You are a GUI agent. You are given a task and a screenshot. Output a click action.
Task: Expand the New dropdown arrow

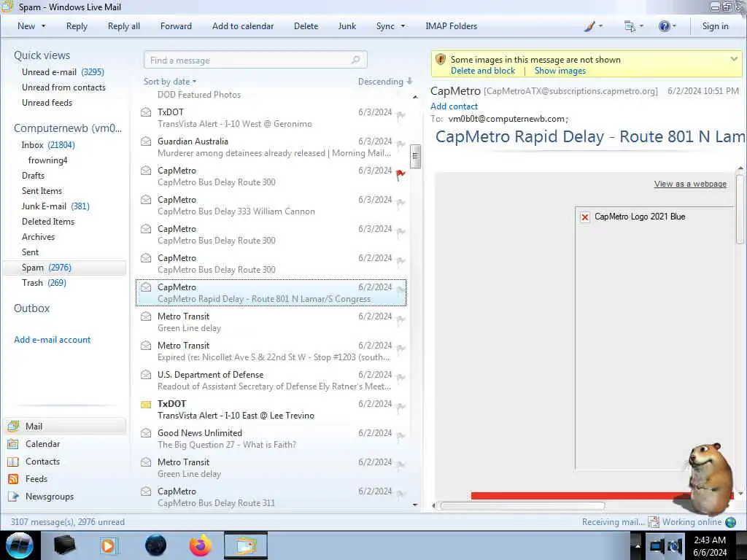[43, 26]
